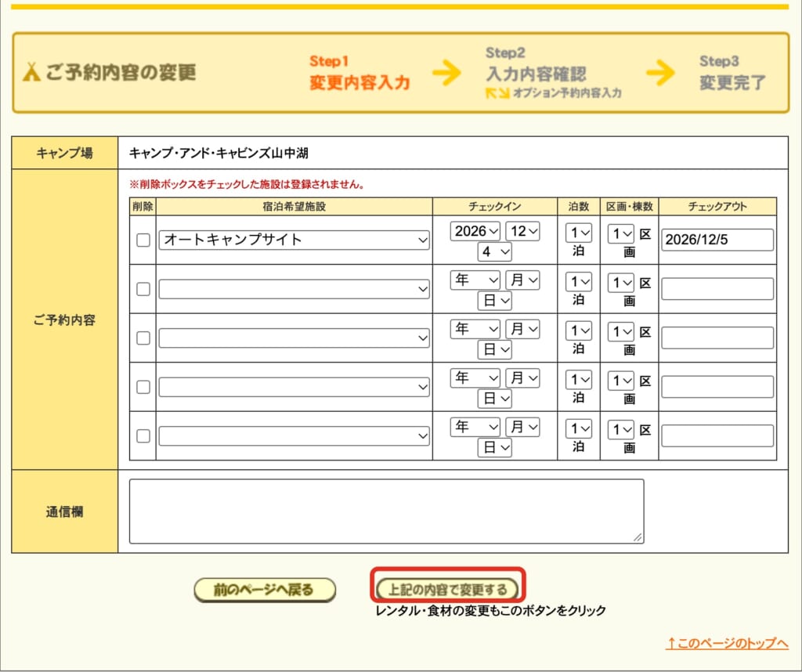Screen dimensions: 802x672
Task: Open the 月 month dropdown in the third row
Action: pyautogui.click(x=522, y=330)
